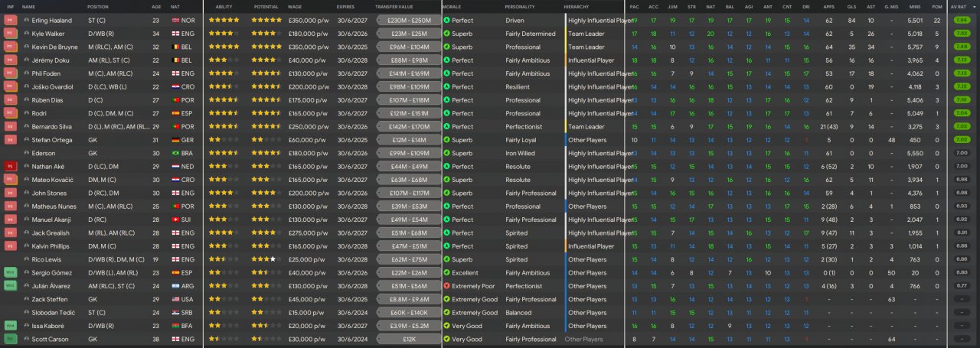Click Slobodan Tedić's £60K - £140K transfer value
The image size is (980, 348).
coord(409,312)
